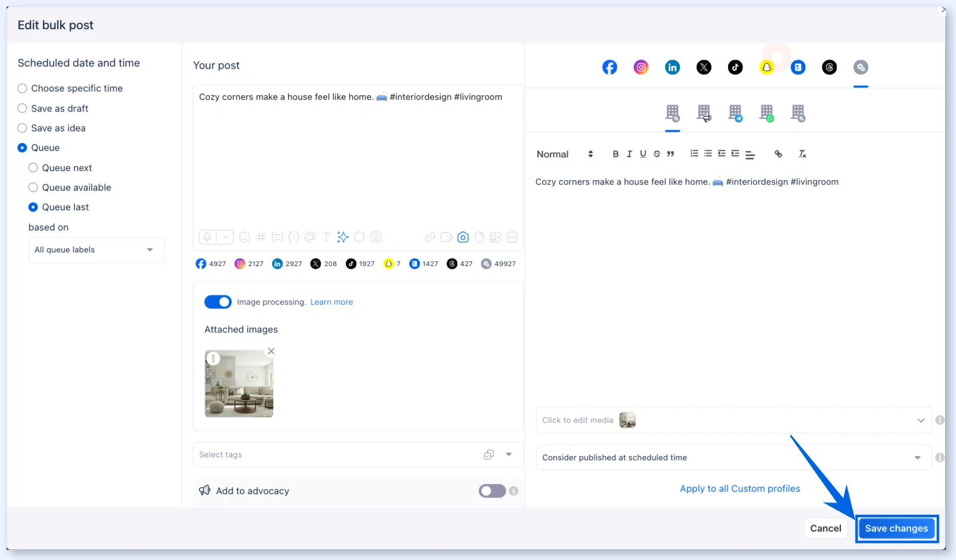Toggle underline formatting in the editor

click(x=643, y=154)
